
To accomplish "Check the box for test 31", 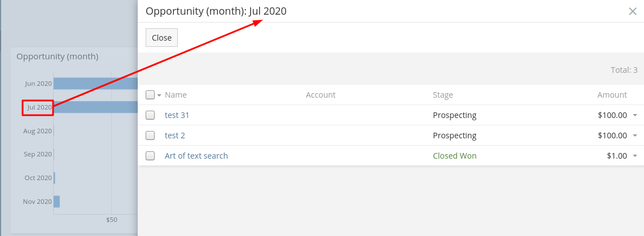I will click(x=150, y=115).
